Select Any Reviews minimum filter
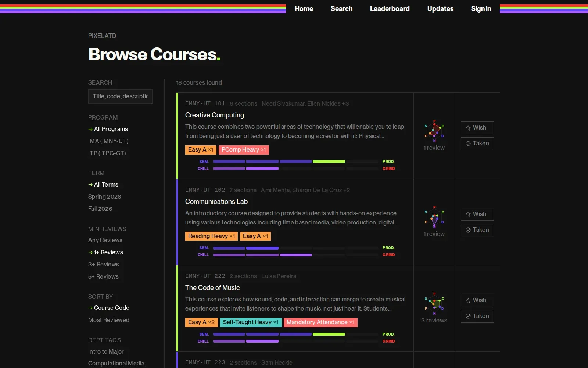The height and width of the screenshot is (368, 588). tap(105, 240)
